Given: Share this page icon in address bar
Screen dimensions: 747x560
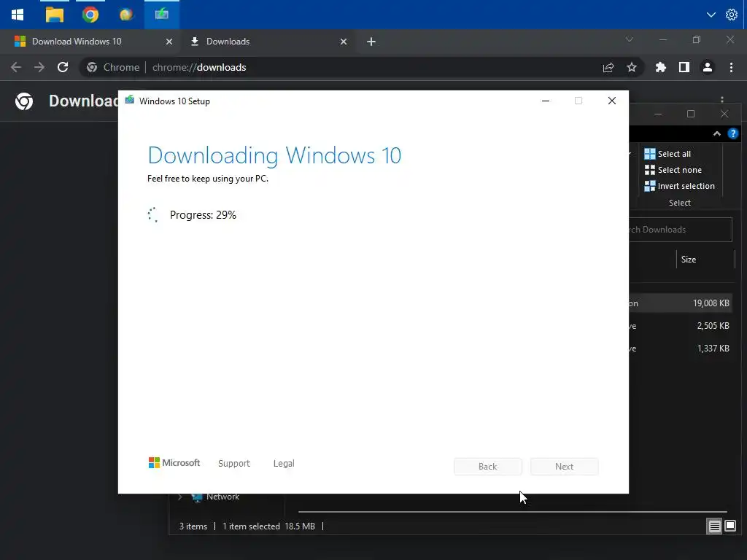Looking at the screenshot, I should pos(608,68).
